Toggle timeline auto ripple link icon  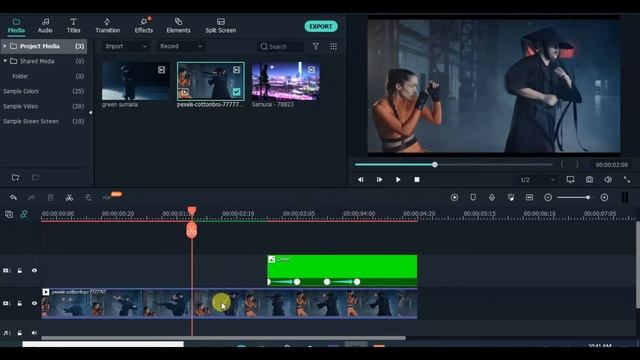tap(24, 214)
